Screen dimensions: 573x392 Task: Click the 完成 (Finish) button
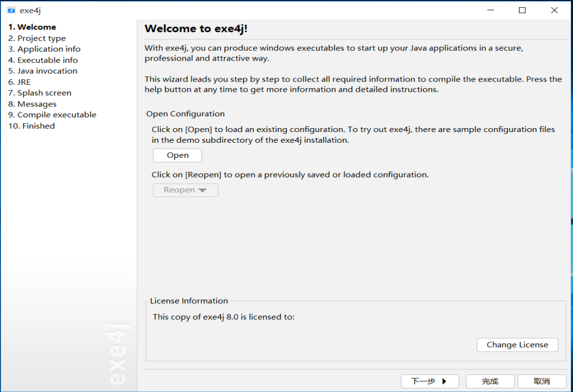coord(490,381)
